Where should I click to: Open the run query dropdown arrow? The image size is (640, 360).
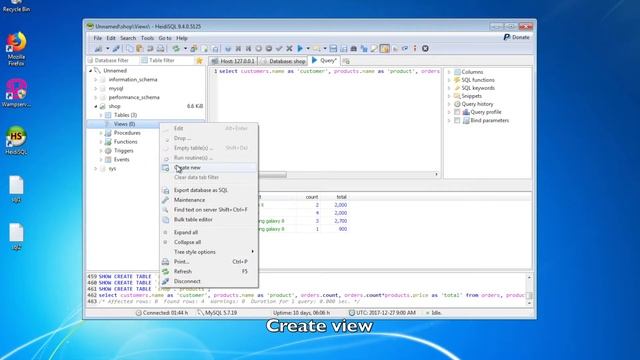click(x=308, y=49)
